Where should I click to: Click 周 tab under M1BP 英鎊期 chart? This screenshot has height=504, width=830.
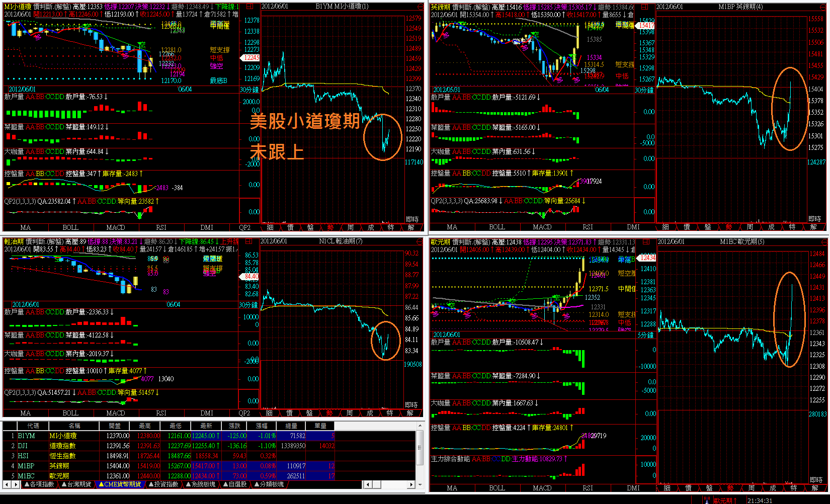[750, 227]
